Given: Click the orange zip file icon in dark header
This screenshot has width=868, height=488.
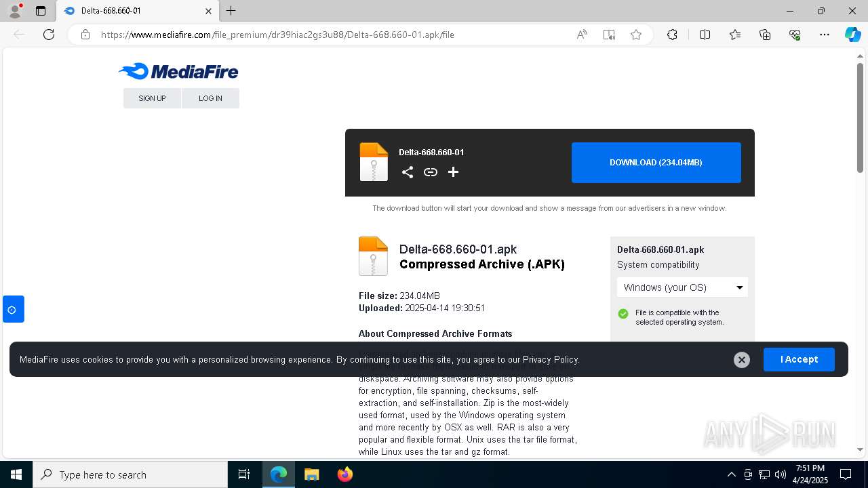Looking at the screenshot, I should coord(374,162).
